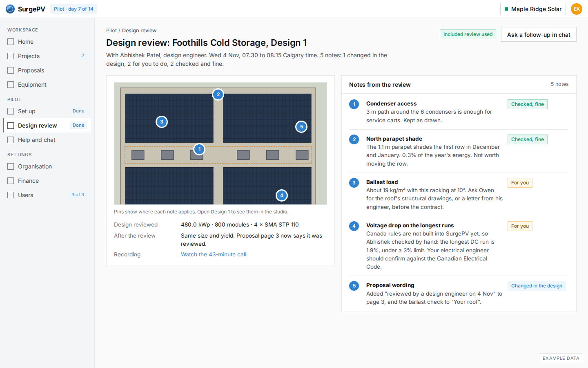This screenshot has width=588, height=368.
Task: Click note 4 badge, Voltage drop
Action: click(354, 226)
